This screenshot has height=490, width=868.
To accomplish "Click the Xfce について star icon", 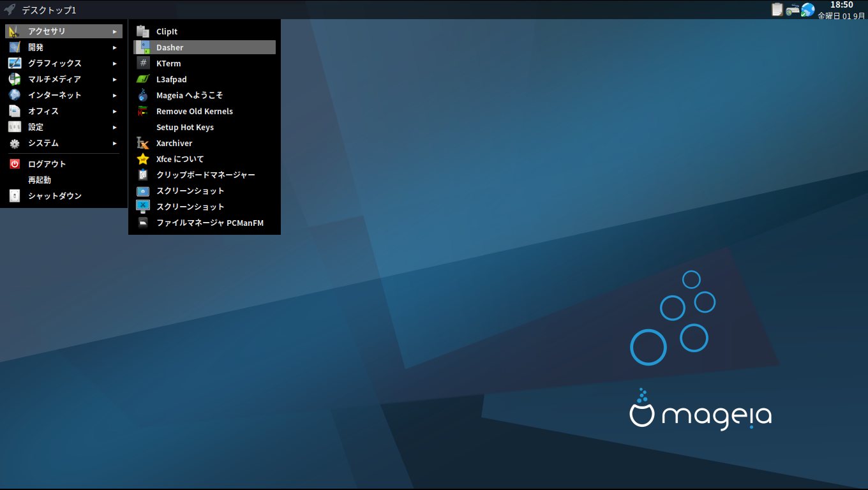I will coord(143,159).
